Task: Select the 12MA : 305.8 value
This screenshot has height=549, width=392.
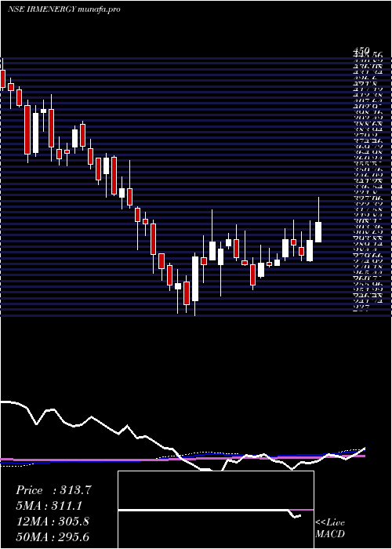Action: click(53, 522)
